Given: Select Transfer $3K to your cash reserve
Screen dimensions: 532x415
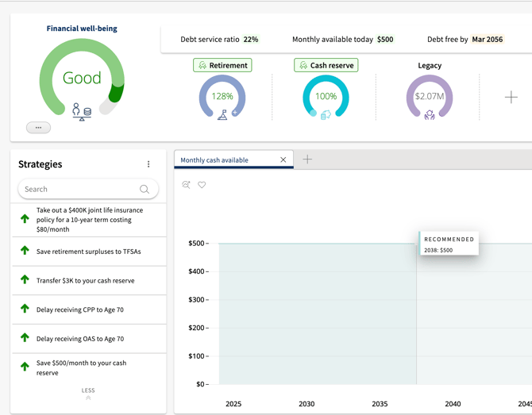Looking at the screenshot, I should (x=89, y=281).
